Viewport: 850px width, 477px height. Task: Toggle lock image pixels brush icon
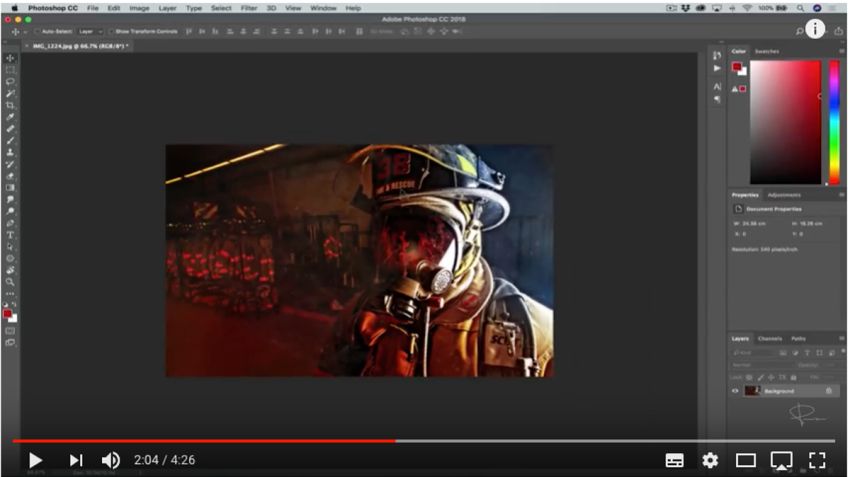(x=761, y=377)
